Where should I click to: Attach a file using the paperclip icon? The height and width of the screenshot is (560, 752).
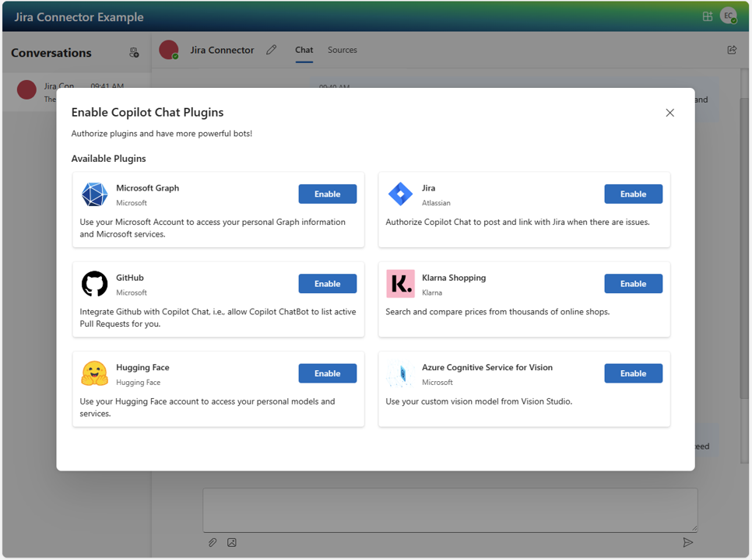[213, 542]
